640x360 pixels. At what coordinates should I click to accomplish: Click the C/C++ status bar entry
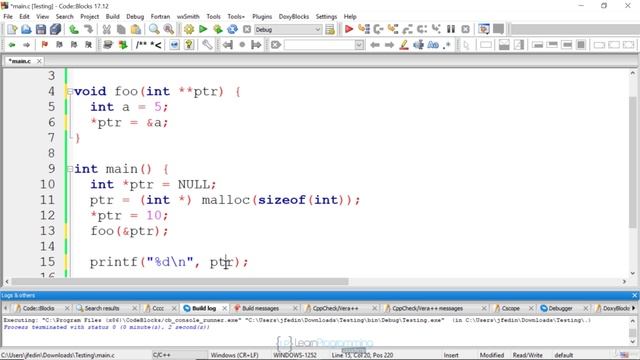click(x=161, y=355)
